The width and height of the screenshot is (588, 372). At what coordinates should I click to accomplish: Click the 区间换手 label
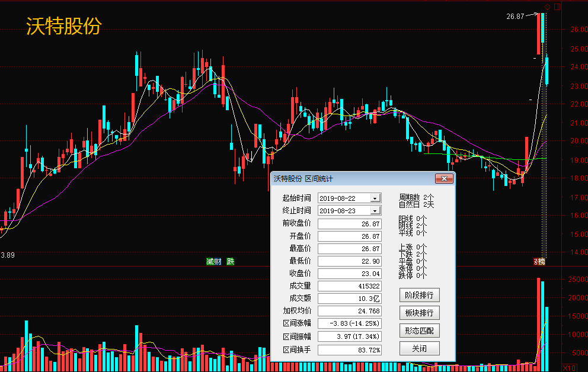click(296, 350)
